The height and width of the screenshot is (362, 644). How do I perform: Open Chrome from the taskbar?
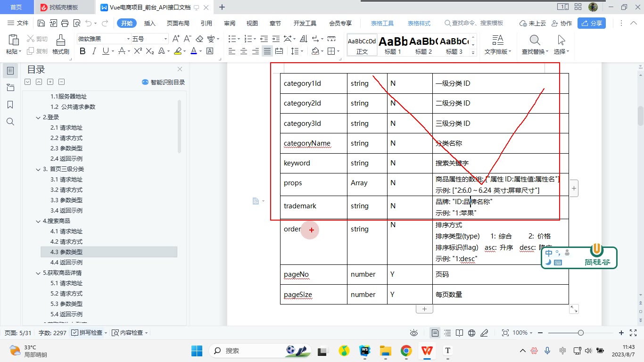point(406,351)
